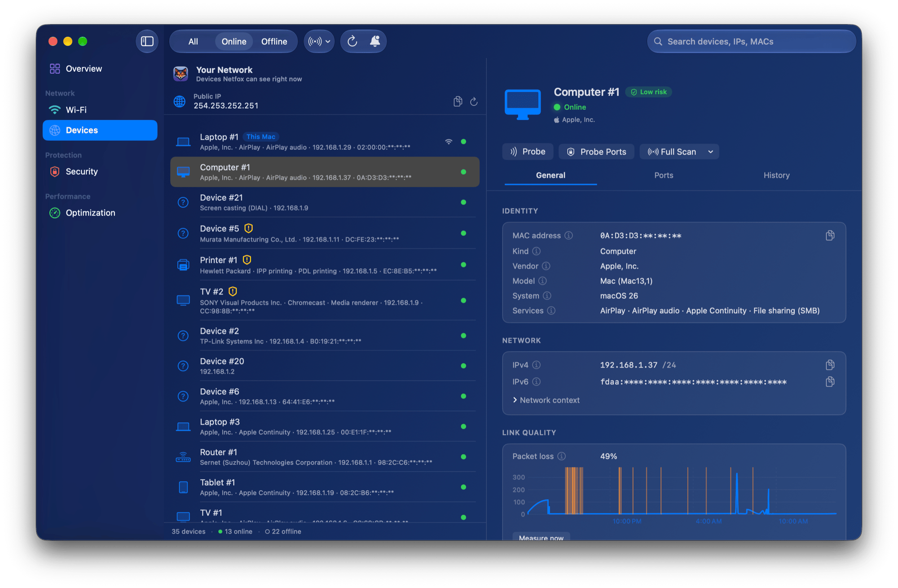The image size is (898, 588).
Task: Select Tablet #1 in the device list
Action: [x=325, y=487]
